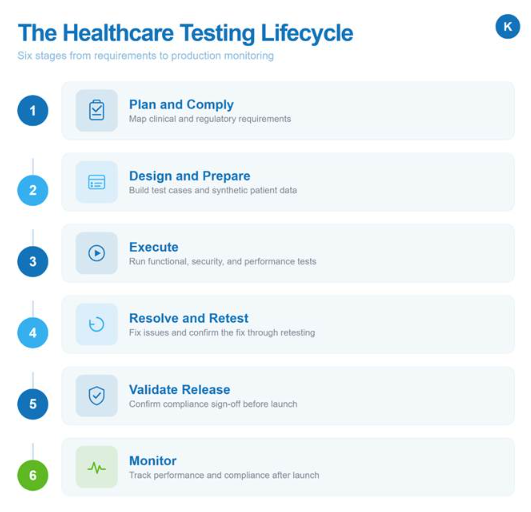Select the green step 6 circle
Screen dimensions: 531x512
click(x=33, y=475)
